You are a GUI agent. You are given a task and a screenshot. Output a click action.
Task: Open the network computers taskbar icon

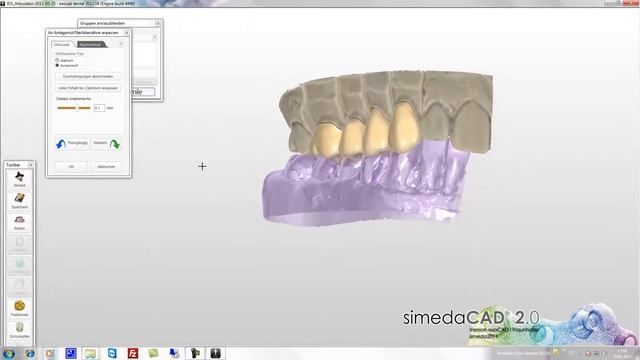point(174,353)
